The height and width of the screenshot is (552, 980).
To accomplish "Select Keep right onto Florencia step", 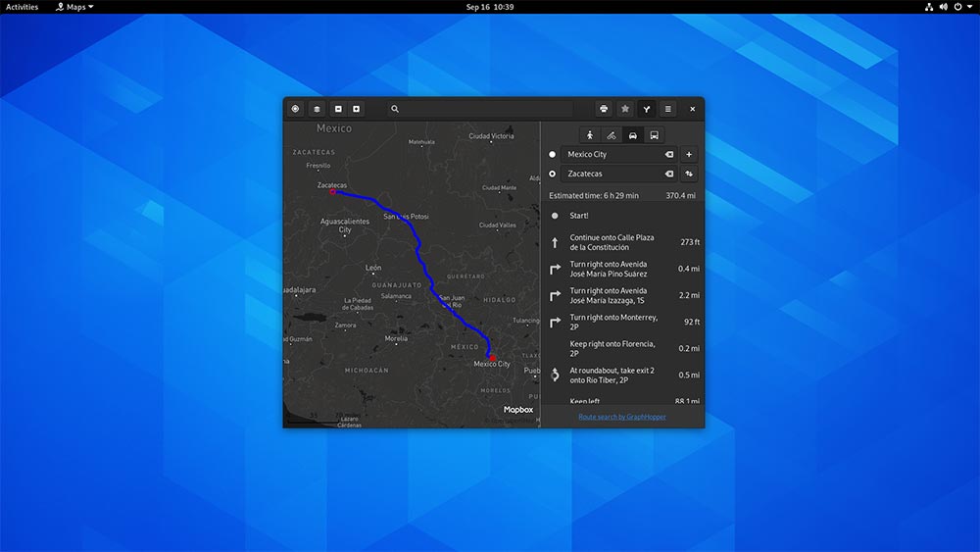I will coord(623,348).
